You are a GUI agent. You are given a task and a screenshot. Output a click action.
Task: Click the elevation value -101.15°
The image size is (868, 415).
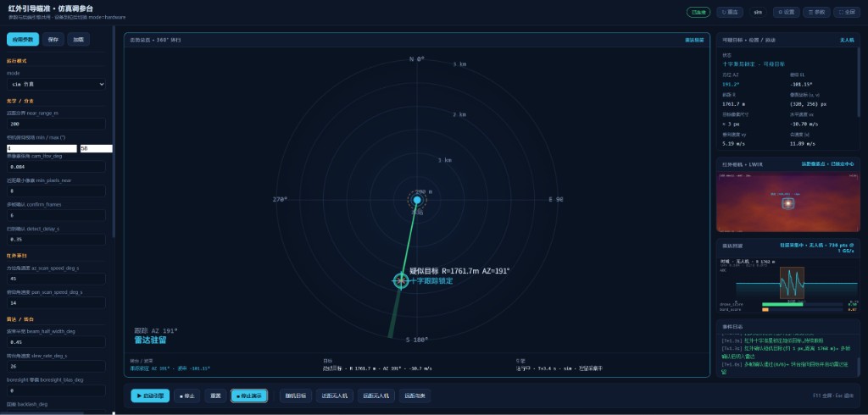(x=801, y=85)
